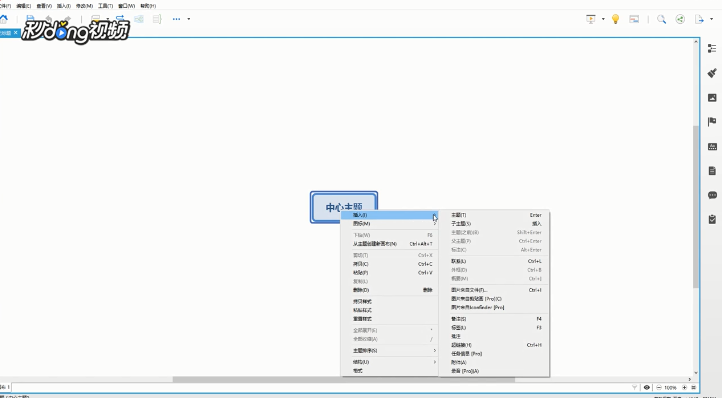Open the 修改(M) menu in the menu bar
Screen dimensions: 722x398
click(84, 6)
